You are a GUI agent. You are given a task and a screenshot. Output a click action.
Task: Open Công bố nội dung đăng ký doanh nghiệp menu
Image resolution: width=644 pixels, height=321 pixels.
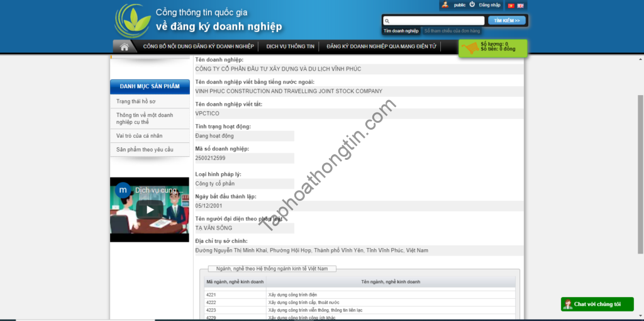pos(198,47)
